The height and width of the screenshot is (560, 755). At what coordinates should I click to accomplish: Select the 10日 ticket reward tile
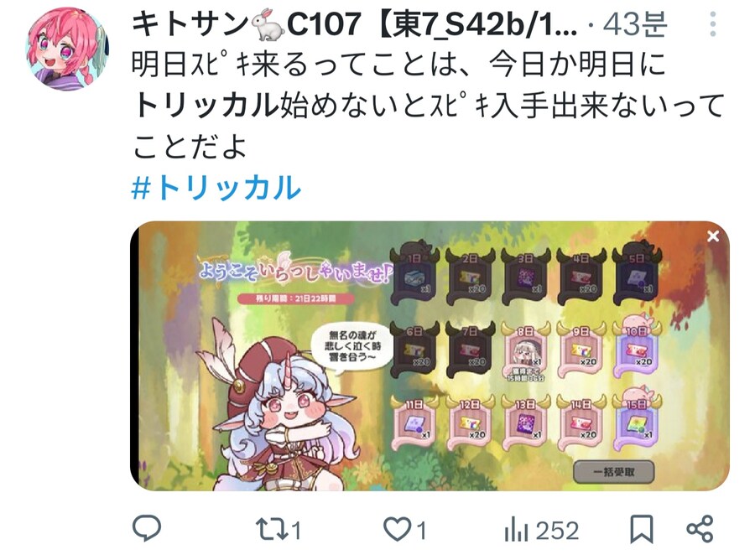637,349
